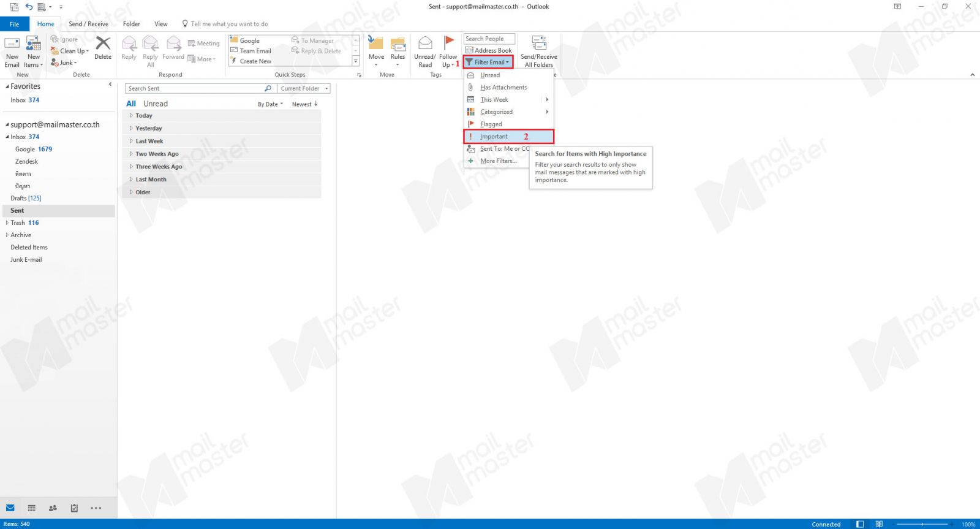This screenshot has height=529, width=980.
Task: Open the Google folder
Action: pos(34,149)
